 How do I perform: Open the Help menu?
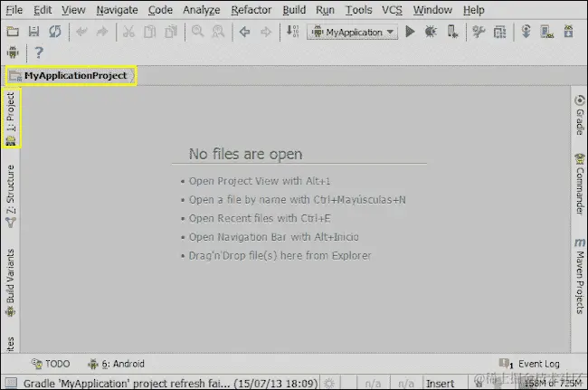pyautogui.click(x=474, y=10)
